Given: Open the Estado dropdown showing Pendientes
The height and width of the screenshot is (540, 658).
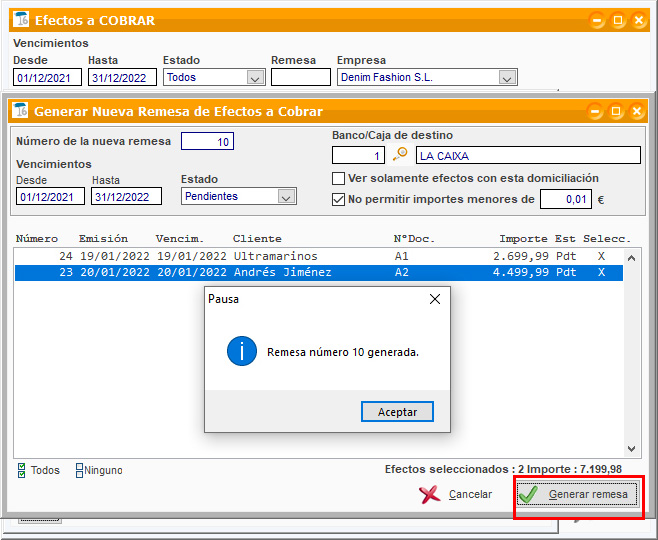Looking at the screenshot, I should point(286,197).
